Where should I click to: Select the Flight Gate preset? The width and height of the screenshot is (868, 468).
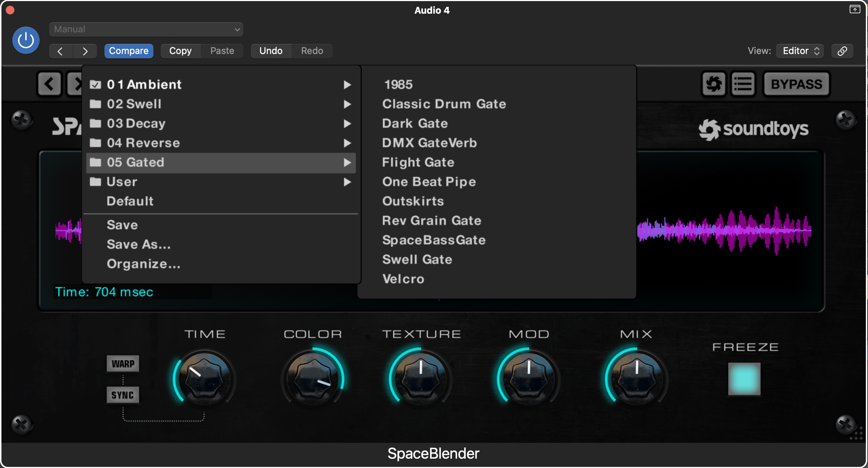(418, 162)
